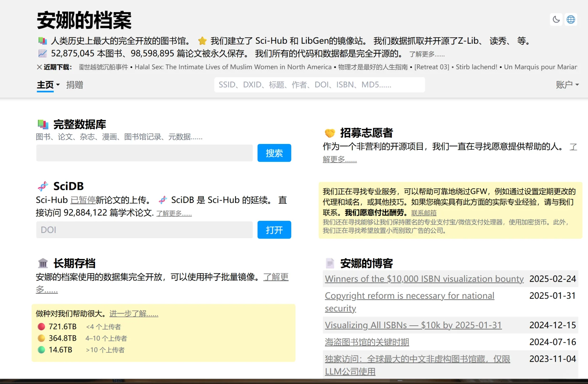This screenshot has width=588, height=384.
Task: Open recent download Halal Sex: The Intimate Lives
Action: (x=233, y=67)
